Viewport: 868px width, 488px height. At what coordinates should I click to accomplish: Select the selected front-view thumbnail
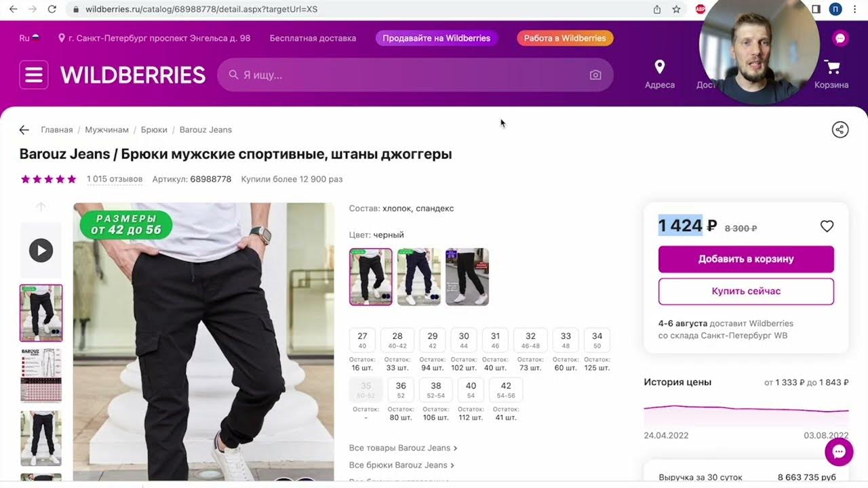pyautogui.click(x=41, y=312)
